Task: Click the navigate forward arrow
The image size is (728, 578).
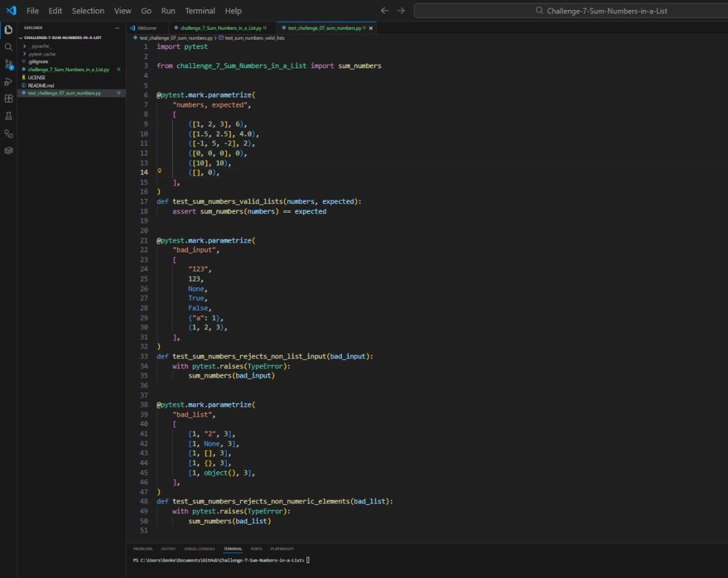Action: pos(400,11)
